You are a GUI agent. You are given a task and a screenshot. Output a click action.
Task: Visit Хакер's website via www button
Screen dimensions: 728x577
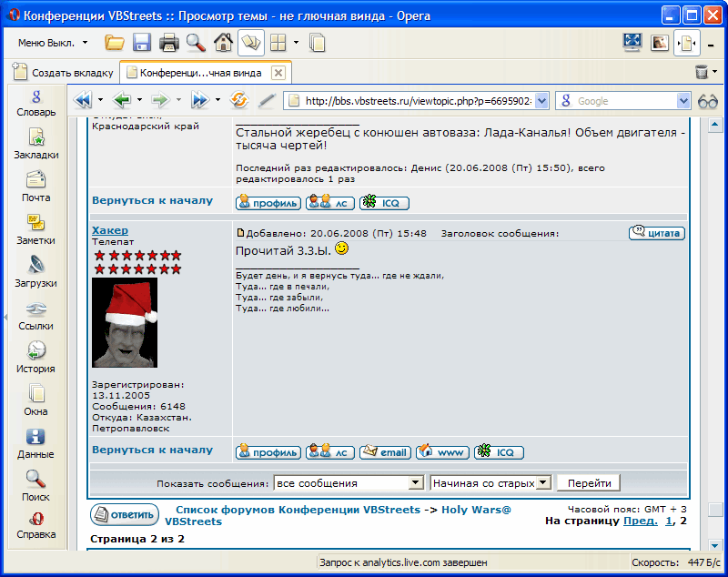442,451
